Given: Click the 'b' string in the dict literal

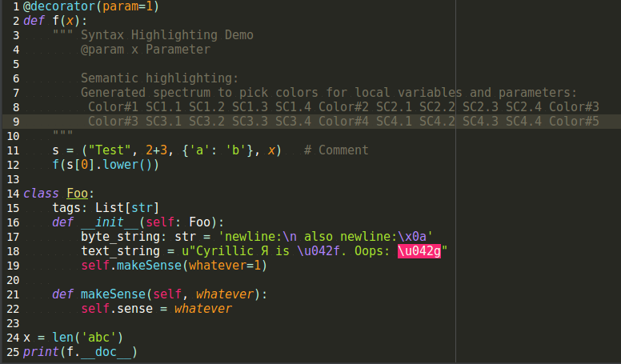Looking at the screenshot, I should coord(235,150).
